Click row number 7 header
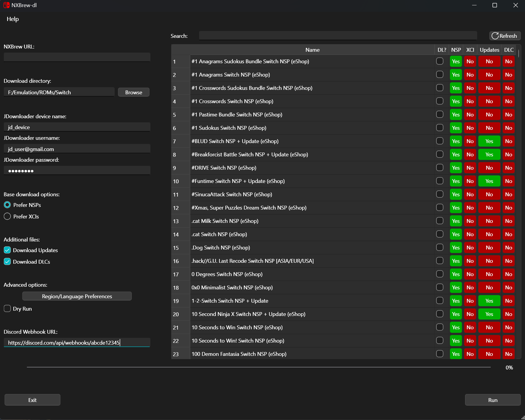525x420 pixels. coord(181,141)
